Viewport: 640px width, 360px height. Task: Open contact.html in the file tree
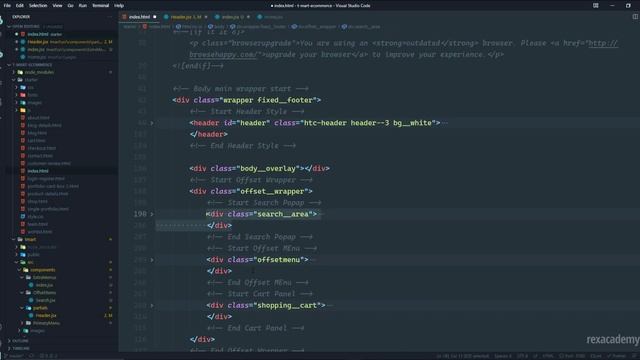pyautogui.click(x=40, y=156)
